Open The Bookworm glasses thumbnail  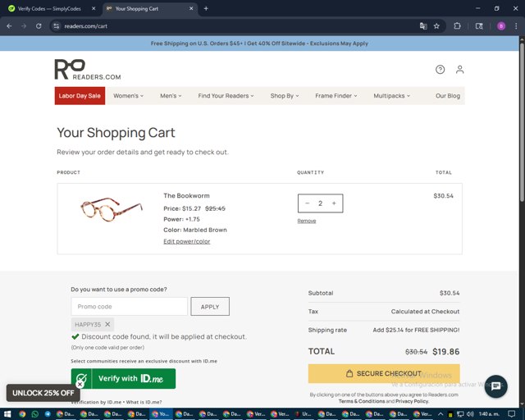pyautogui.click(x=112, y=209)
